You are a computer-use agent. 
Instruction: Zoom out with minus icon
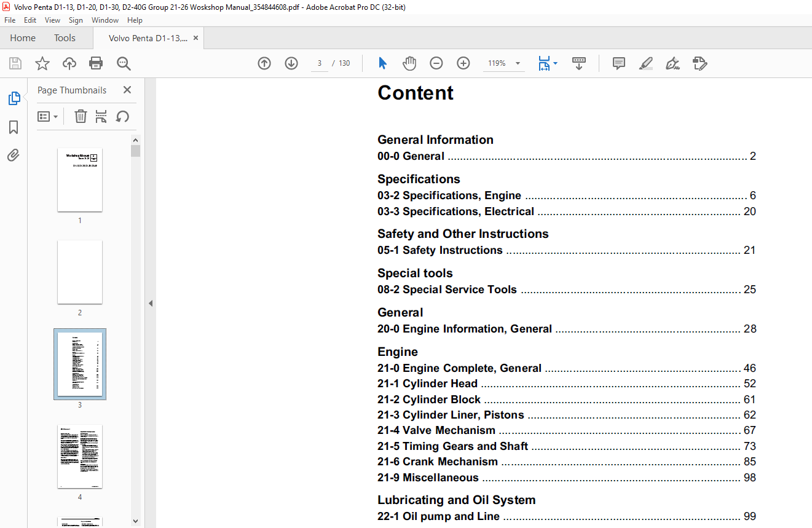pyautogui.click(x=436, y=63)
